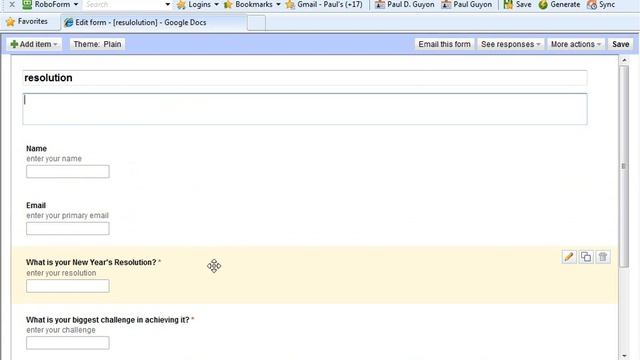Click the form Save button
The height and width of the screenshot is (360, 640).
(620, 44)
